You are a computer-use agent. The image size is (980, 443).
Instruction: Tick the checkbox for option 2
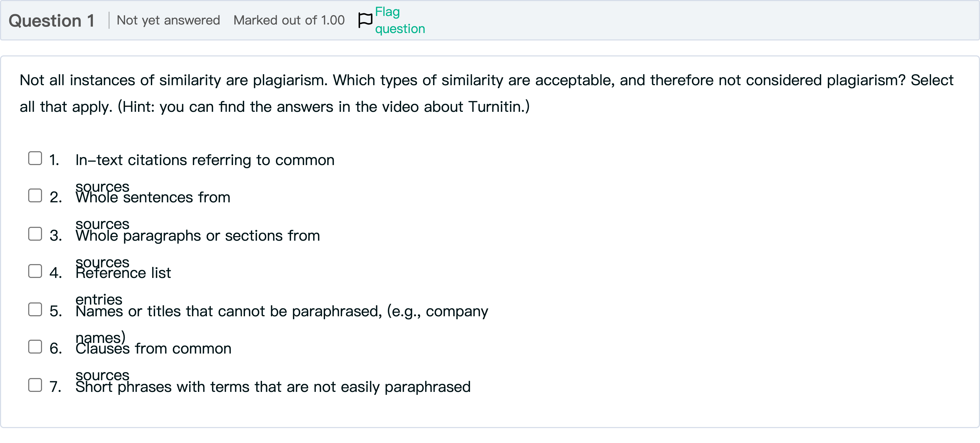coord(35,196)
